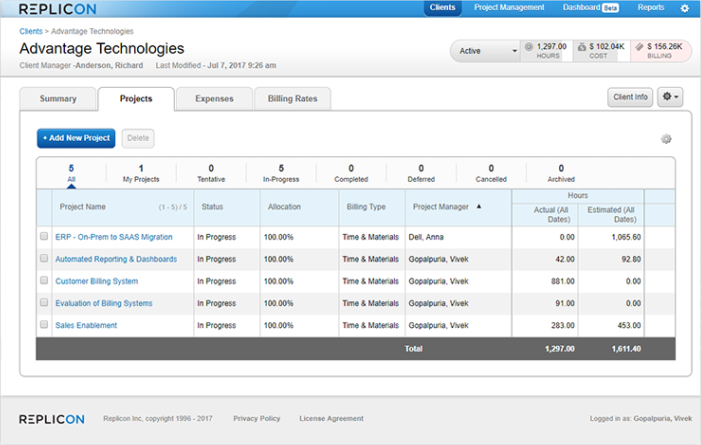Filter by Cancelled projects
Image resolution: width=701 pixels, height=445 pixels.
491,173
